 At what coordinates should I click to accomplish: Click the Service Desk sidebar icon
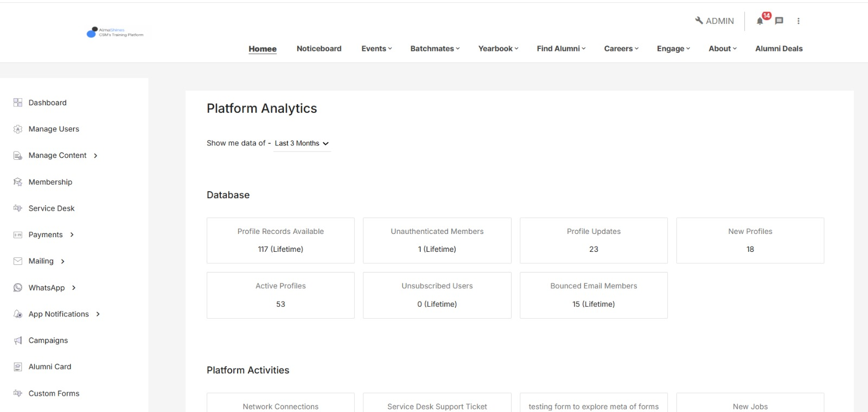coord(18,208)
